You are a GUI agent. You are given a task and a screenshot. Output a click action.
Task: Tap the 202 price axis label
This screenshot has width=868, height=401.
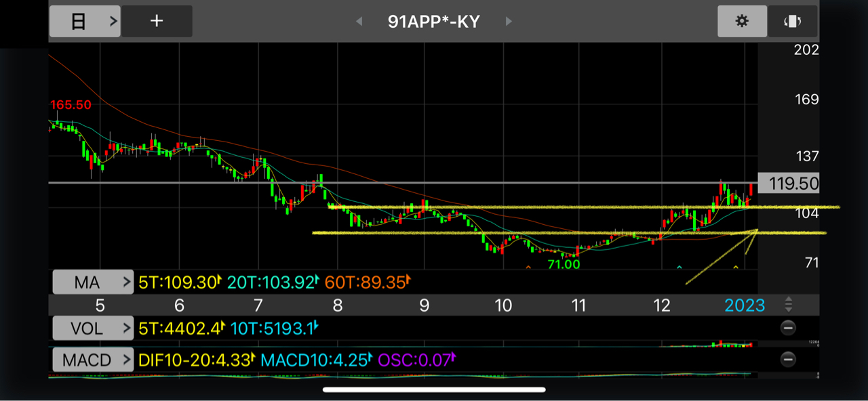pyautogui.click(x=807, y=49)
